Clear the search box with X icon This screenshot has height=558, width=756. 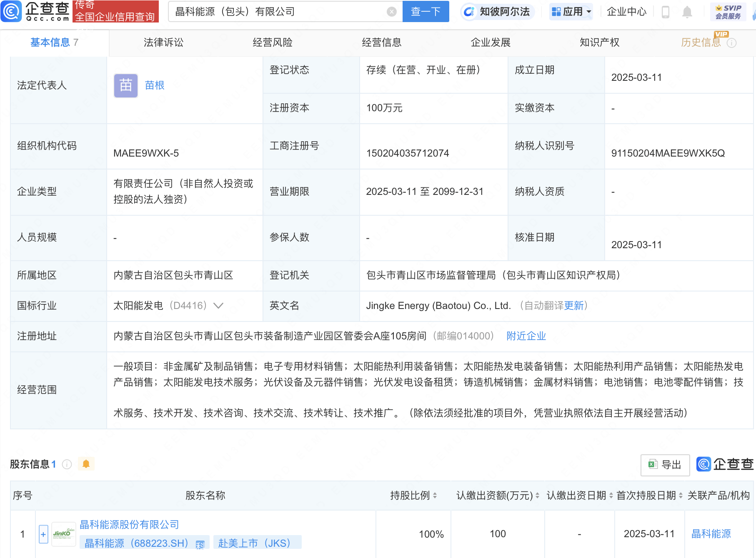point(391,12)
